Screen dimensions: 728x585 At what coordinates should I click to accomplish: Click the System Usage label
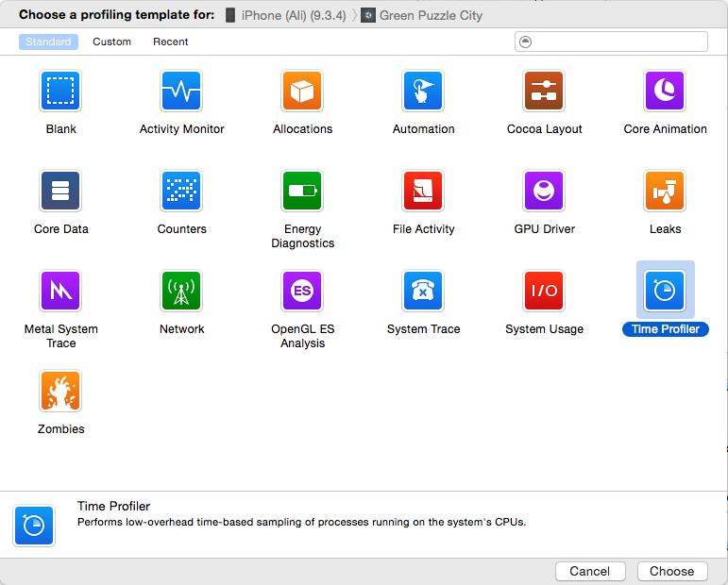[544, 329]
